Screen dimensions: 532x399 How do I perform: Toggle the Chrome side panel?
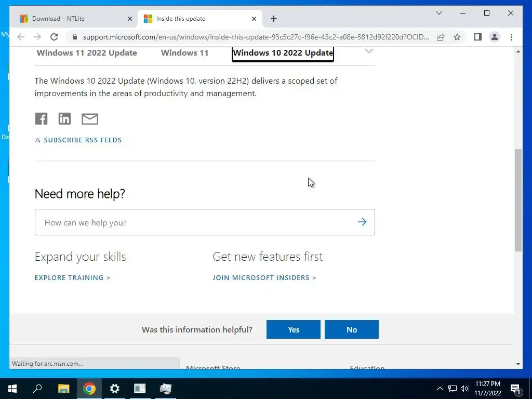click(478, 37)
